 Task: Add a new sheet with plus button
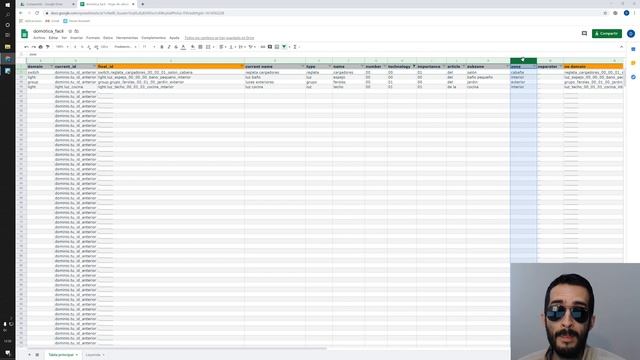point(29,355)
